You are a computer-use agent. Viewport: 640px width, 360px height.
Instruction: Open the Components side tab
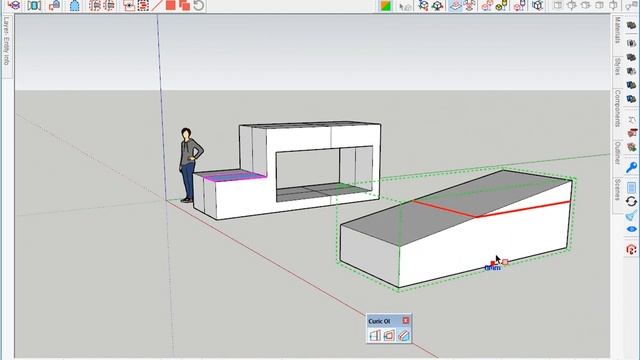[618, 109]
